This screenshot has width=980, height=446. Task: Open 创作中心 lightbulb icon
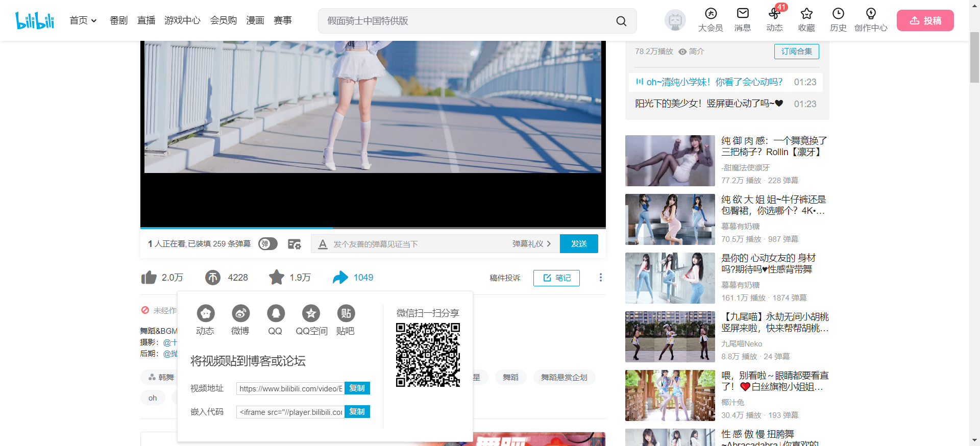point(871,20)
